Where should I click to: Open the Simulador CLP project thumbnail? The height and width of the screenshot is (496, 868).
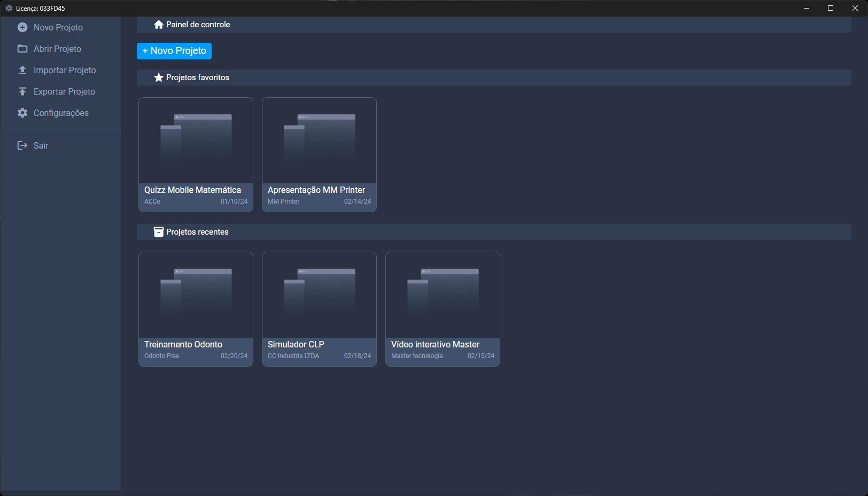point(319,294)
